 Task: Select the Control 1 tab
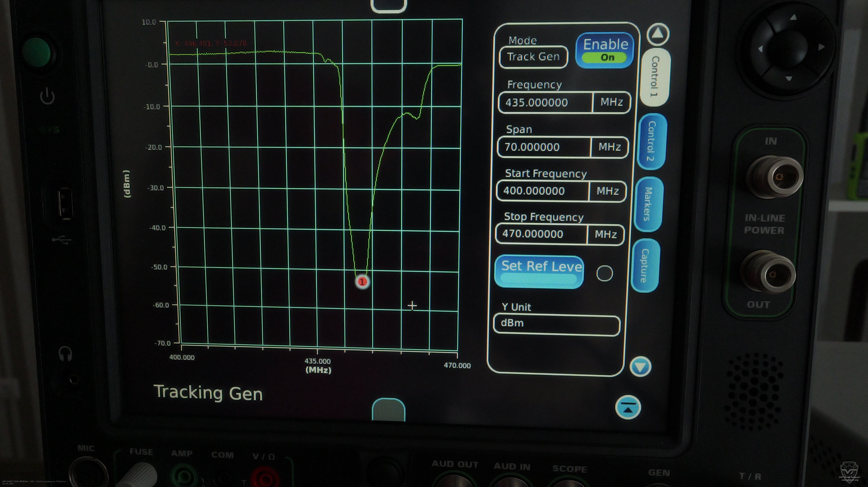point(655,77)
